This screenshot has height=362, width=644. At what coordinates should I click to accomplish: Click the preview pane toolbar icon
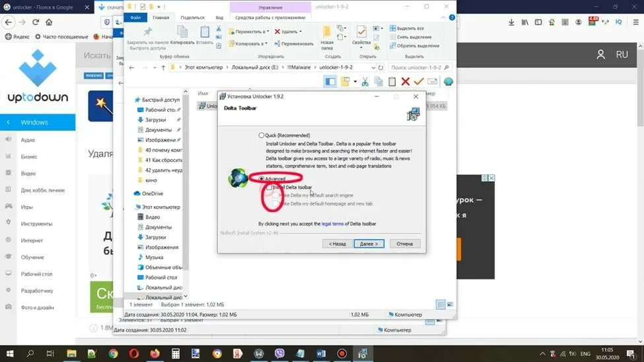[330, 81]
